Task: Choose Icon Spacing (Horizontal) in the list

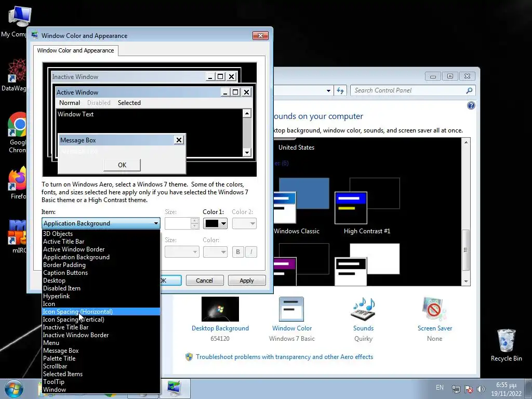Action: point(101,312)
